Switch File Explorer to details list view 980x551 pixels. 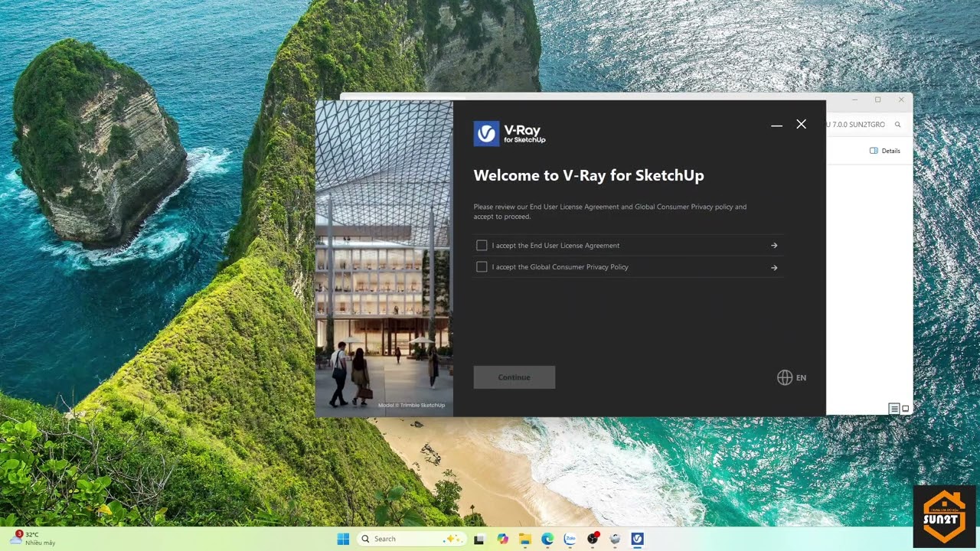coord(893,409)
